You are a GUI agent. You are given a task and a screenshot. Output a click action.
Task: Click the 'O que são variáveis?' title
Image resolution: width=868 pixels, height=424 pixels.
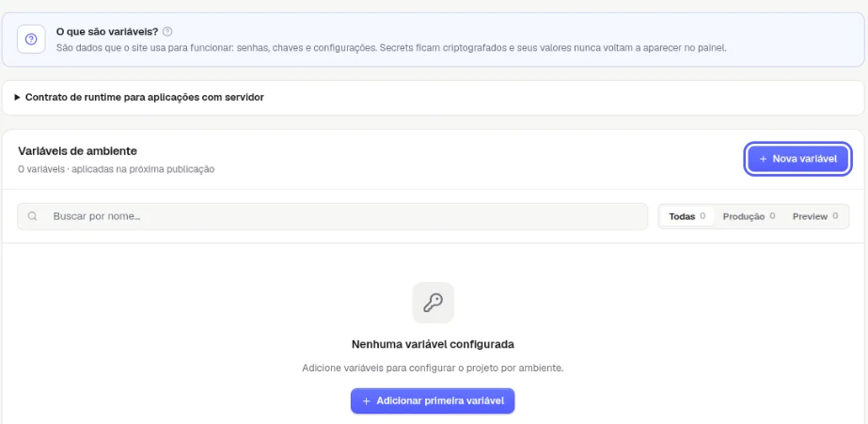click(107, 32)
